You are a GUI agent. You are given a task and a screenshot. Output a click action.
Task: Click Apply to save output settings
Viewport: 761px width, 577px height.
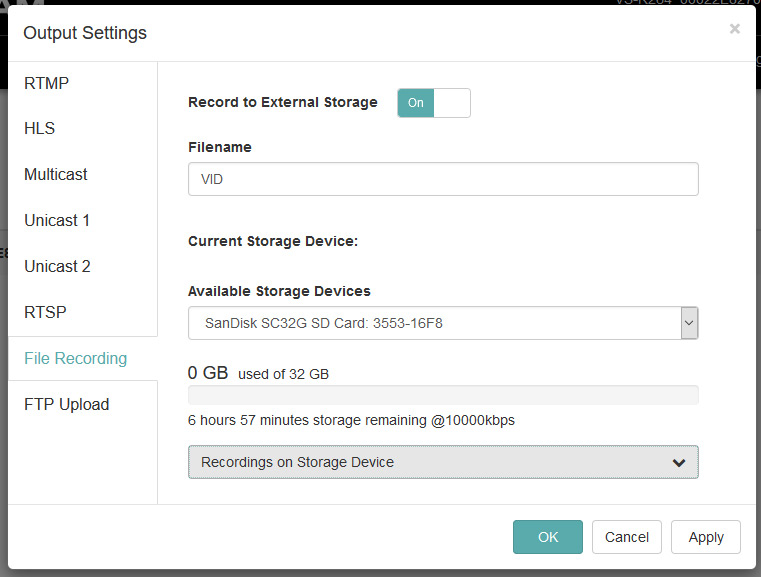click(x=705, y=537)
